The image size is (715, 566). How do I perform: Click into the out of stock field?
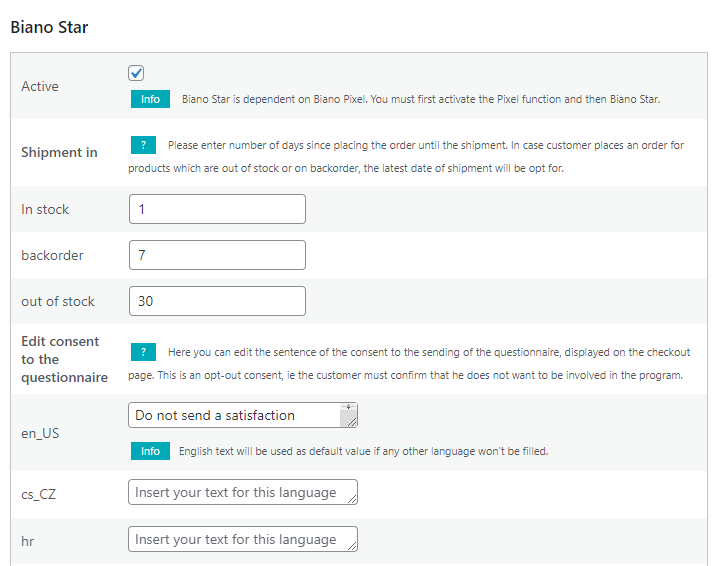(x=217, y=301)
